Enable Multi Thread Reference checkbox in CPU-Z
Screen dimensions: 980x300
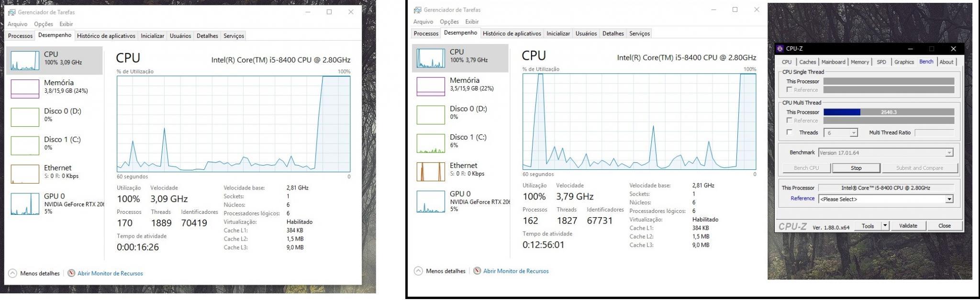789,120
